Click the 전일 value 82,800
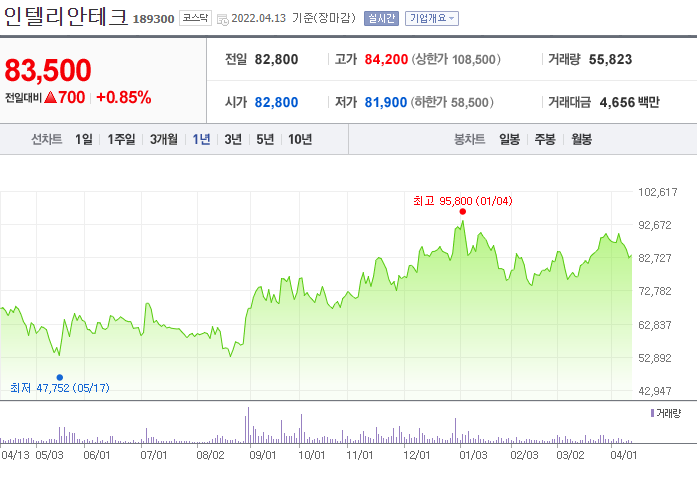This screenshot has width=697, height=483. pyautogui.click(x=276, y=59)
